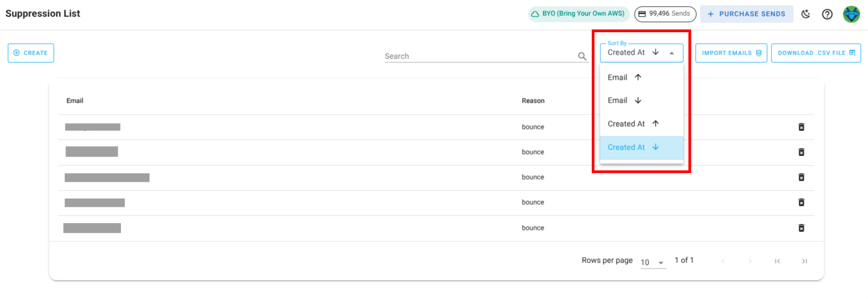Screen dimensions: 868x299
Task: Open the help question mark icon
Action: point(827,14)
